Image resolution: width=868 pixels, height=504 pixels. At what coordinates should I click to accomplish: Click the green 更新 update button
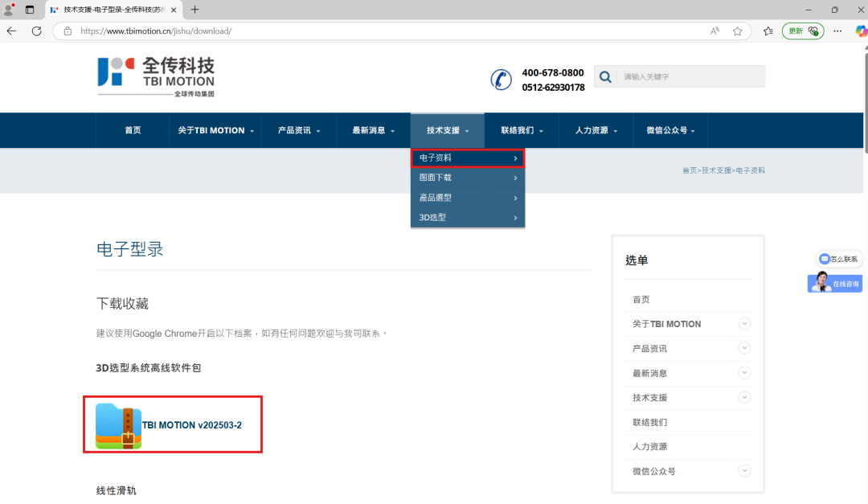click(803, 31)
